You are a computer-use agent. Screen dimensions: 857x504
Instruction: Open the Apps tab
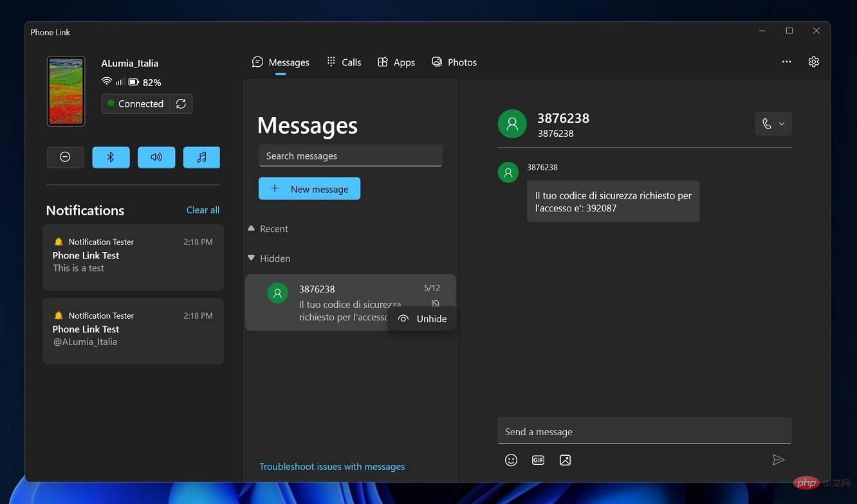(x=396, y=62)
